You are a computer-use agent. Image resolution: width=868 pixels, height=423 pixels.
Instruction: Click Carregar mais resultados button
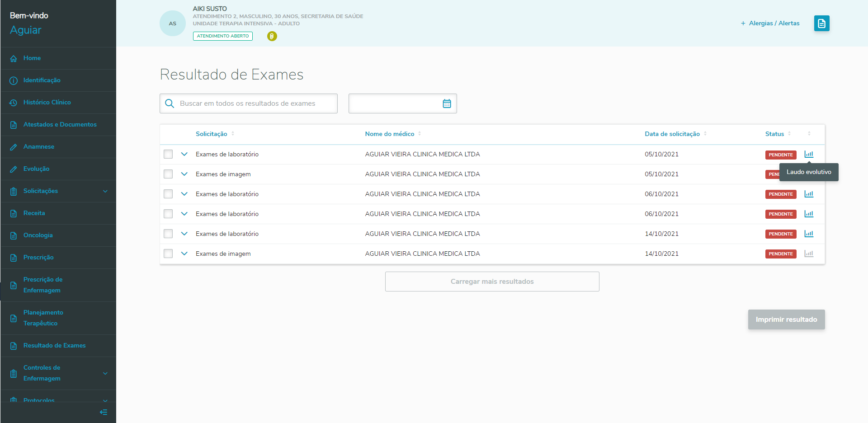492,282
